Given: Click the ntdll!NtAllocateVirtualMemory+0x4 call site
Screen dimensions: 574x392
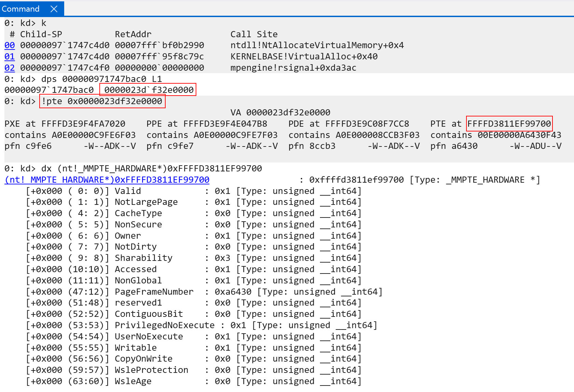Looking at the screenshot, I should 317,45.
